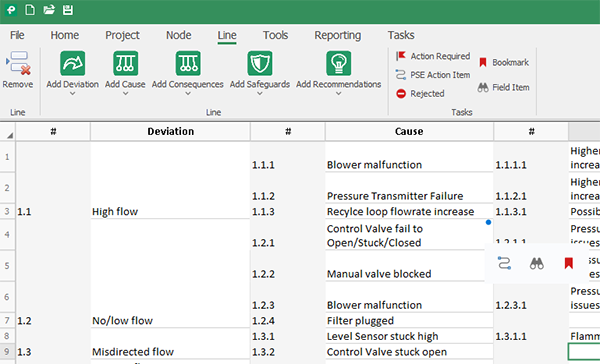The width and height of the screenshot is (600, 364).
Task: Click the Add Consequences icon
Action: [x=188, y=63]
